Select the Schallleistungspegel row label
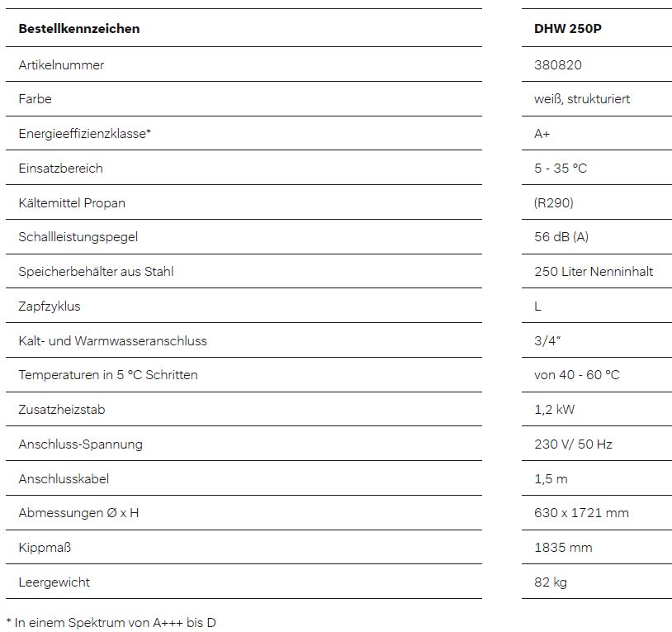 coord(78,237)
